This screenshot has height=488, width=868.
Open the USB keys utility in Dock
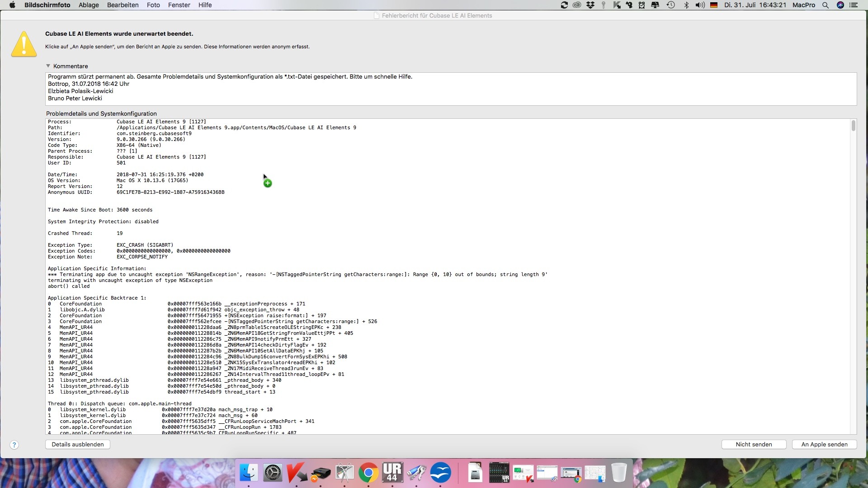[416, 473]
